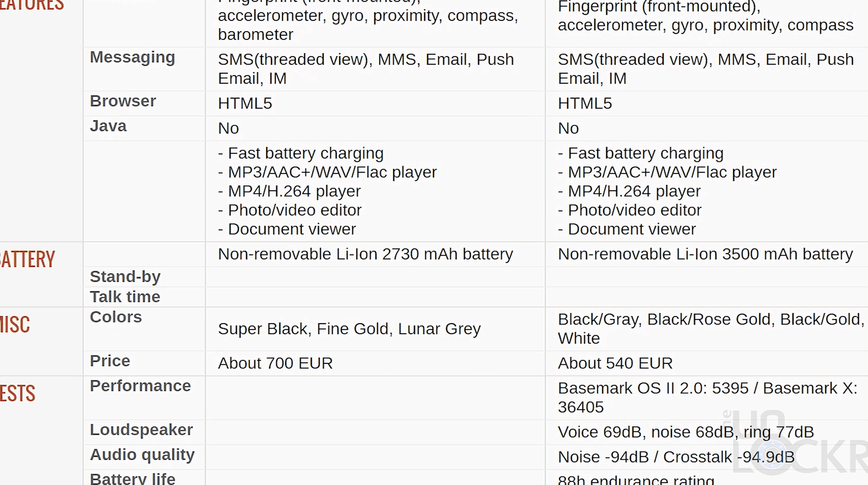Click the Battery section heading
This screenshot has width=868, height=485.
point(27,259)
